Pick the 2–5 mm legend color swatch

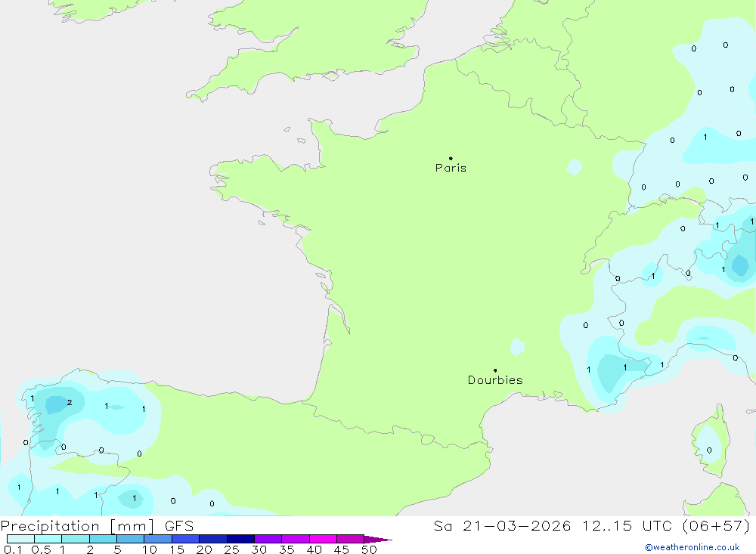click(103, 539)
